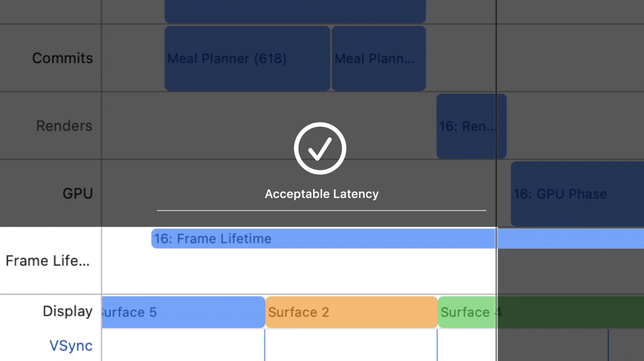Screen dimensions: 644x361
Task: Select the truncated Meal Plann... commit block
Action: pos(379,59)
